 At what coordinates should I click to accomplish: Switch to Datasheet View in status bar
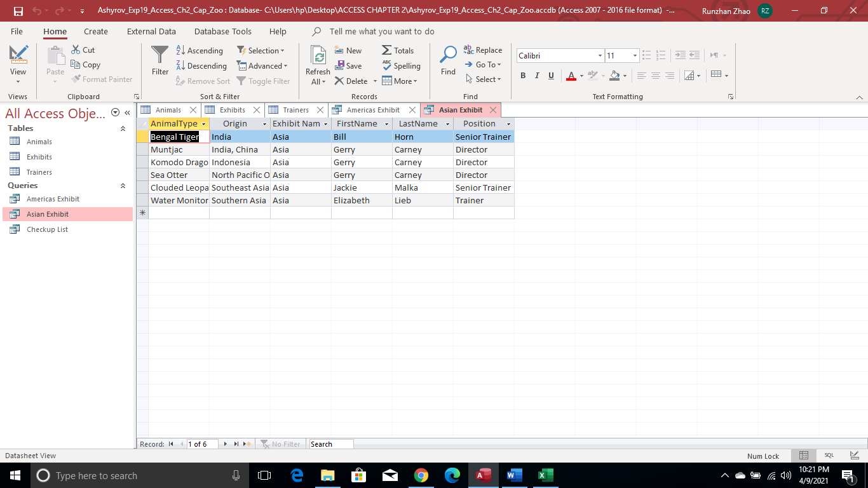[x=804, y=456]
